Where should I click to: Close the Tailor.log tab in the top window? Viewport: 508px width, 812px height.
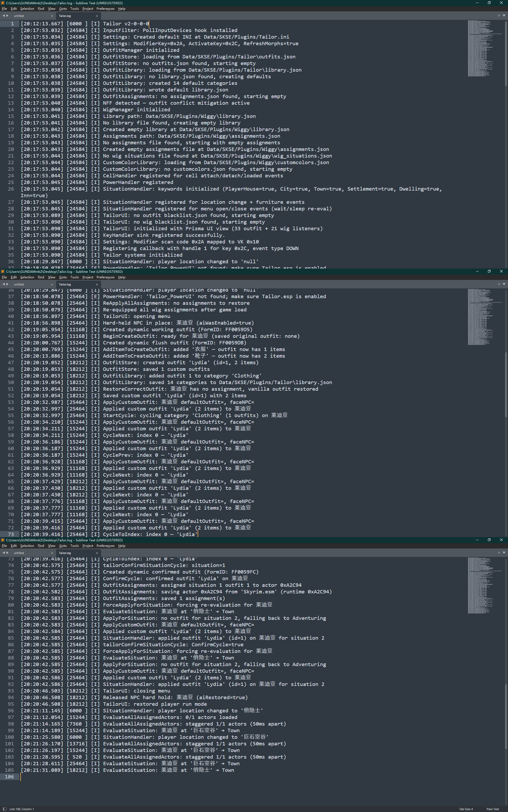tap(97, 16)
